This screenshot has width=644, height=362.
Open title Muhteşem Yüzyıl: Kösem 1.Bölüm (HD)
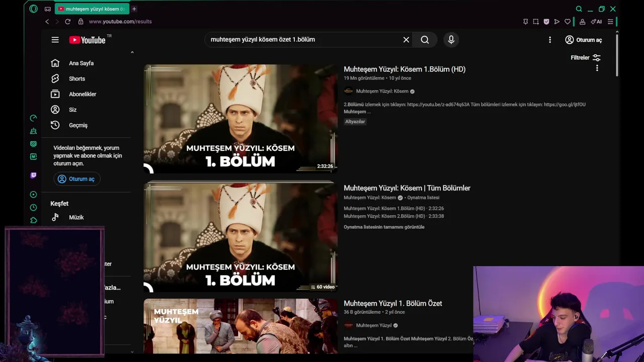tap(405, 69)
